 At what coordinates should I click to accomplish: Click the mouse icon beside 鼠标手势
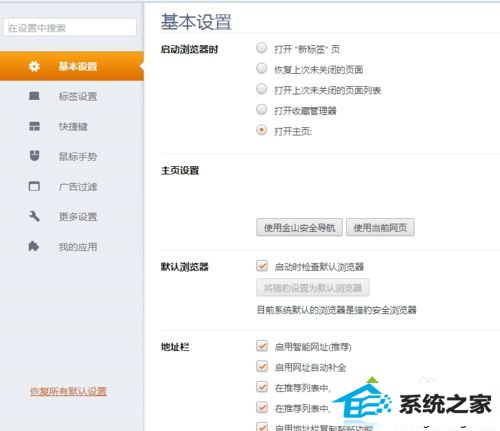tap(34, 156)
